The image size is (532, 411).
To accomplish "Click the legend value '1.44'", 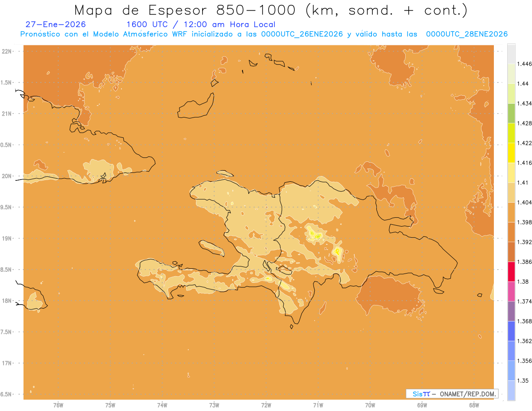I will [x=523, y=83].
